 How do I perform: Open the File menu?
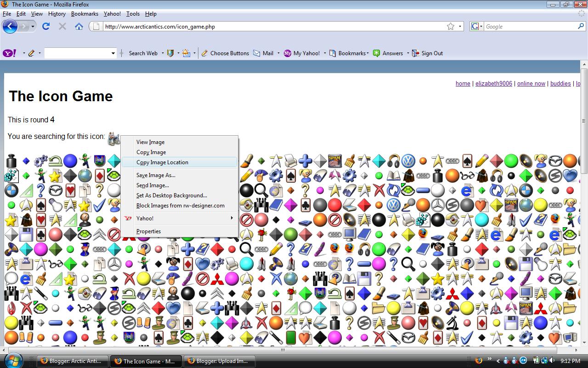tap(6, 14)
